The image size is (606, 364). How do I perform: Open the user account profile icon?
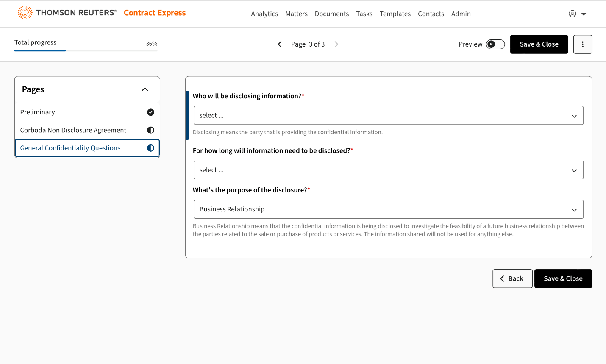point(572,14)
